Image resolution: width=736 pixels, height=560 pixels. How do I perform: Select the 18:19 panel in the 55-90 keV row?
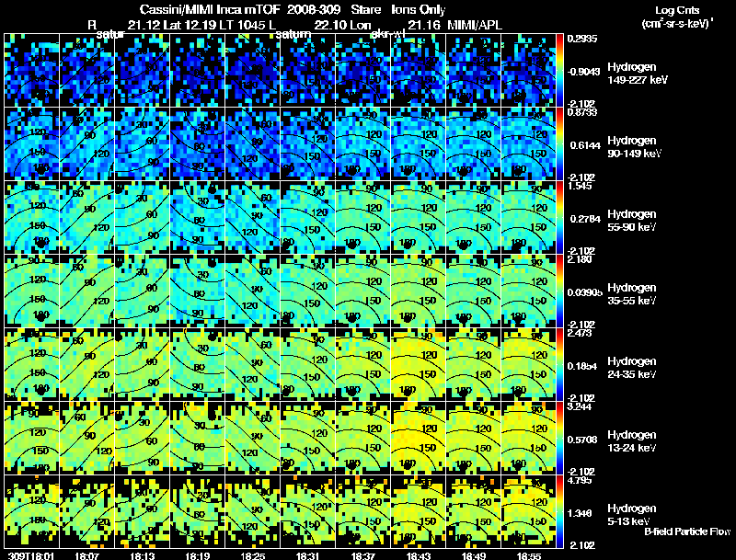[x=198, y=217]
